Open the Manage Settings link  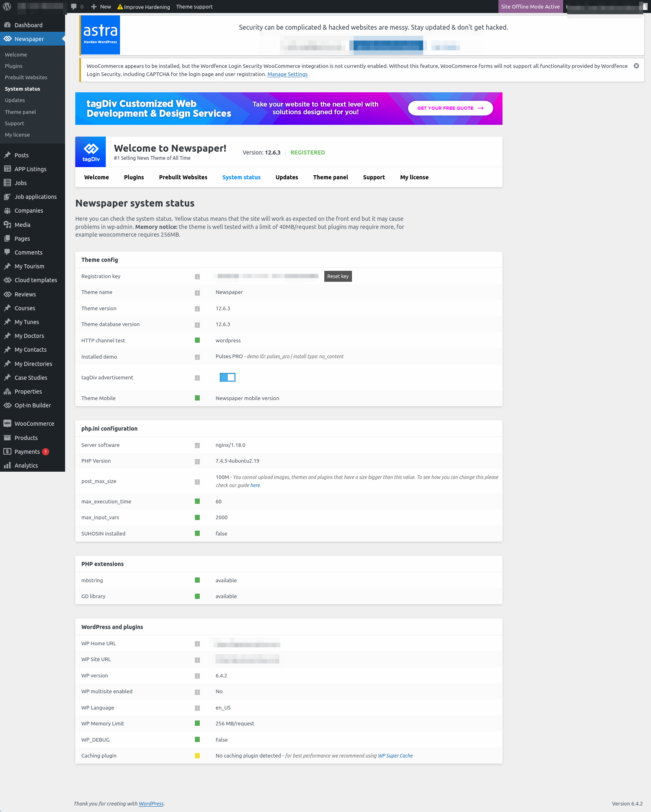[x=287, y=74]
